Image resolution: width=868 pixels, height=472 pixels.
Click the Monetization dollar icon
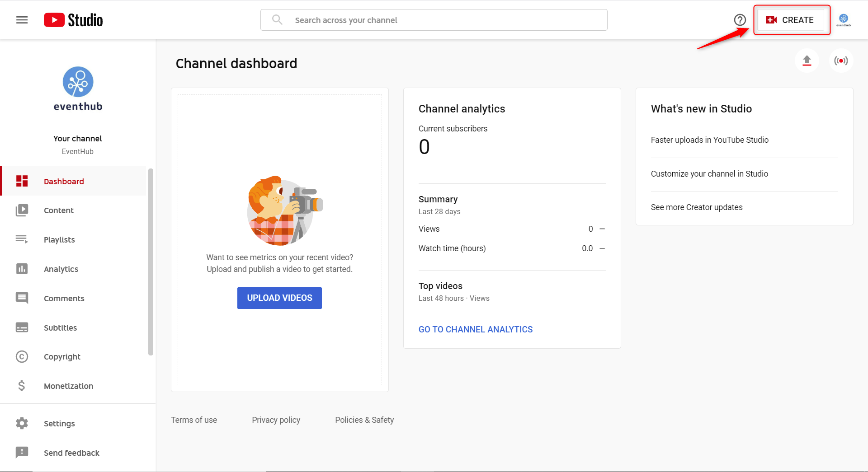click(22, 386)
